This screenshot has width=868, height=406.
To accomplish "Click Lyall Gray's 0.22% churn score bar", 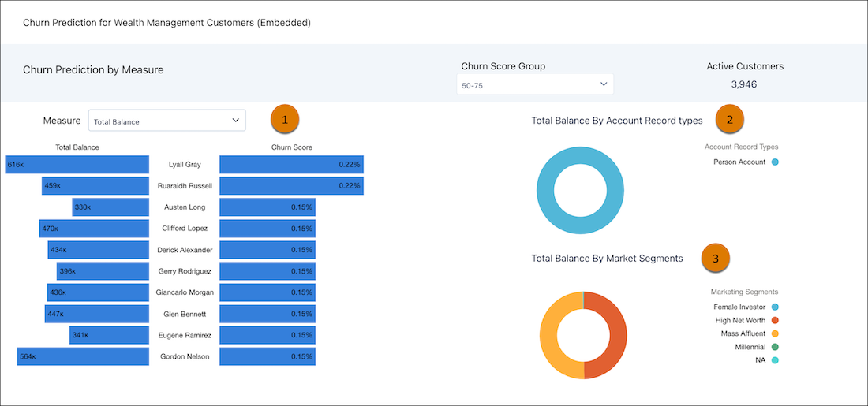I will coord(292,164).
